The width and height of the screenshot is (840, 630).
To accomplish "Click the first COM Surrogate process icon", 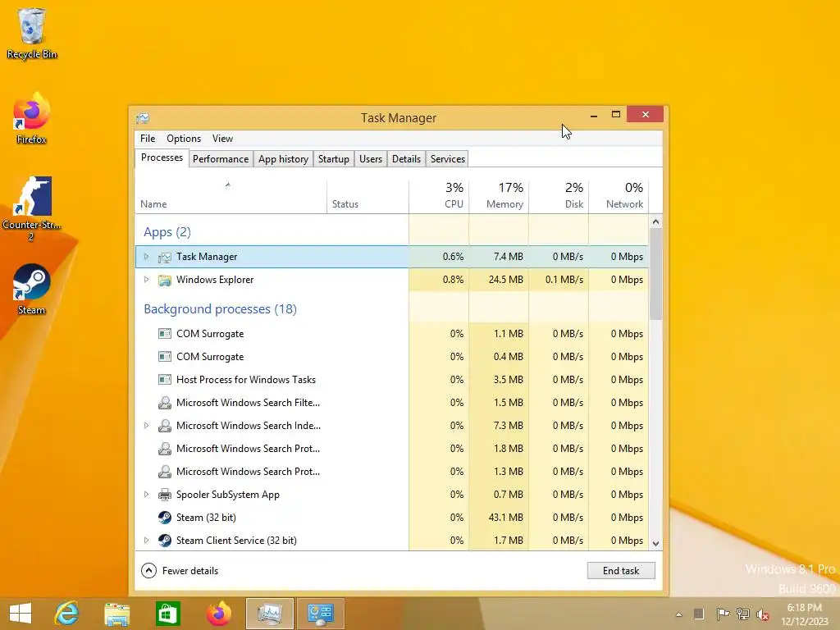I will (164, 334).
